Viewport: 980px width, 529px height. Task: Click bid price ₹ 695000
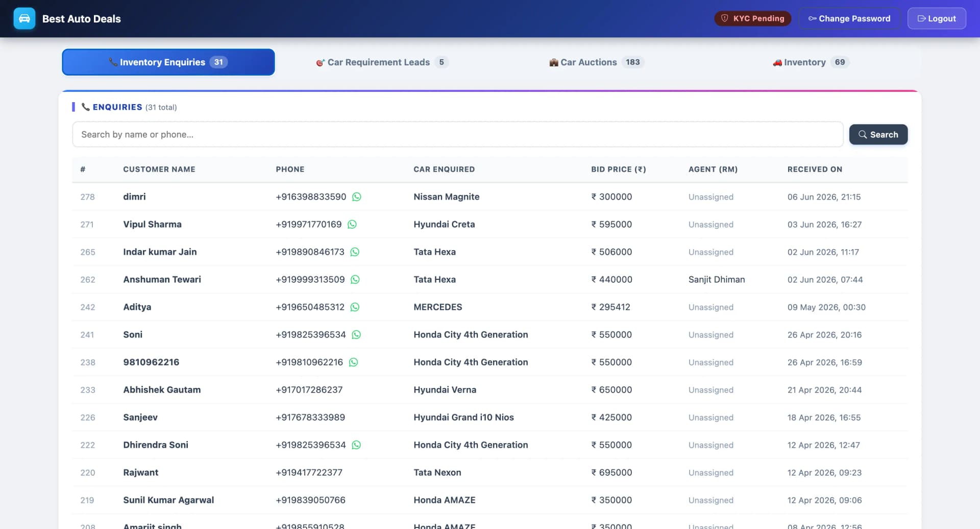611,472
